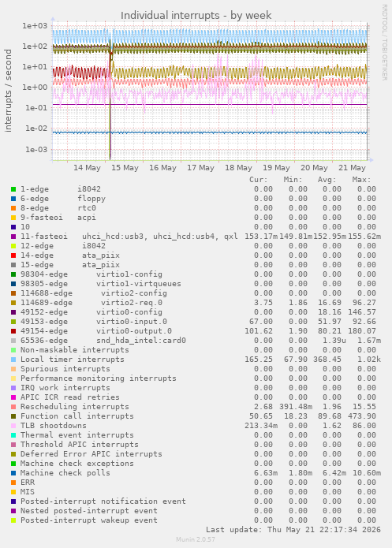Click the Rescheduling interrupts legend swatch

[13, 407]
